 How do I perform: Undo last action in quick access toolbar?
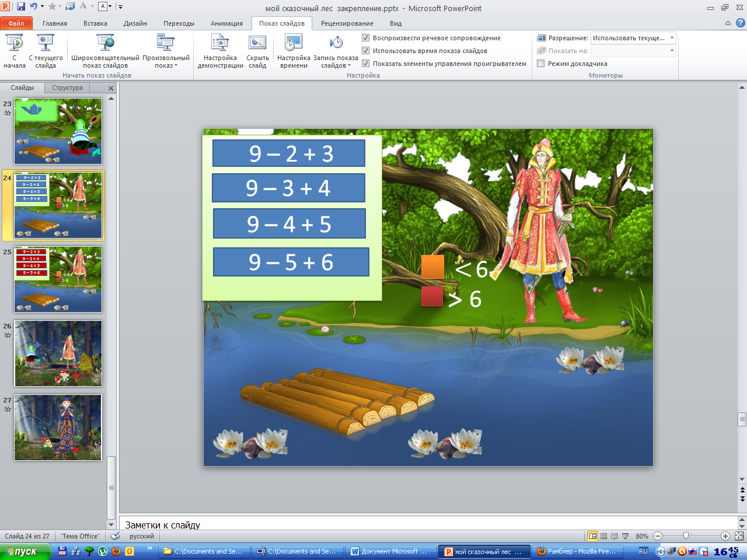(x=33, y=6)
